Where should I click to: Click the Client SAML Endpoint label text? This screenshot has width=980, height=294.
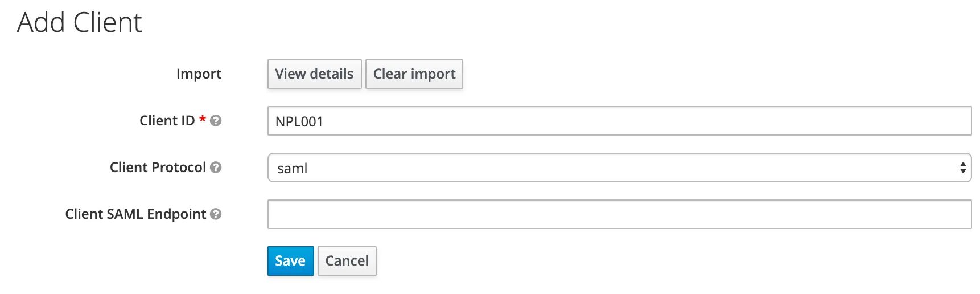pyautogui.click(x=135, y=214)
